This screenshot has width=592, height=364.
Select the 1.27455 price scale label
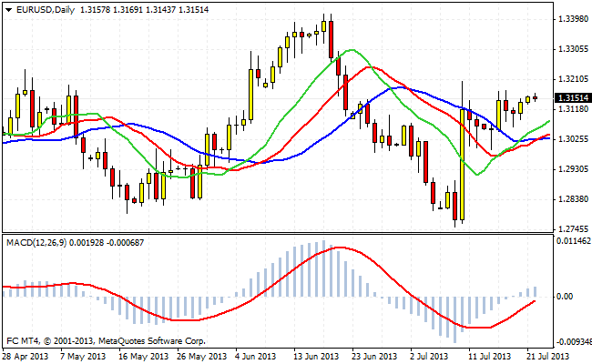[573, 229]
